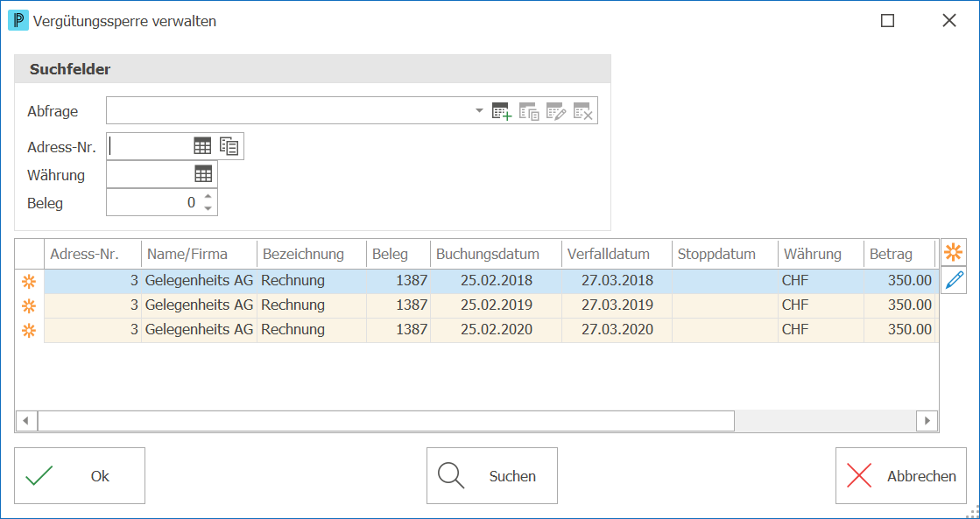980x519 pixels.
Task: Sort by the Stoppdatum column header
Action: point(725,254)
